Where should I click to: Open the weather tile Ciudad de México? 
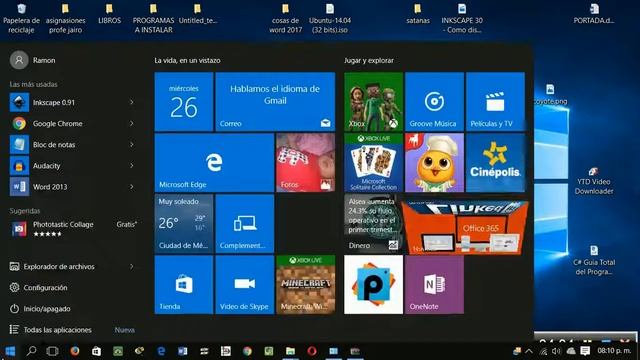coord(184,224)
